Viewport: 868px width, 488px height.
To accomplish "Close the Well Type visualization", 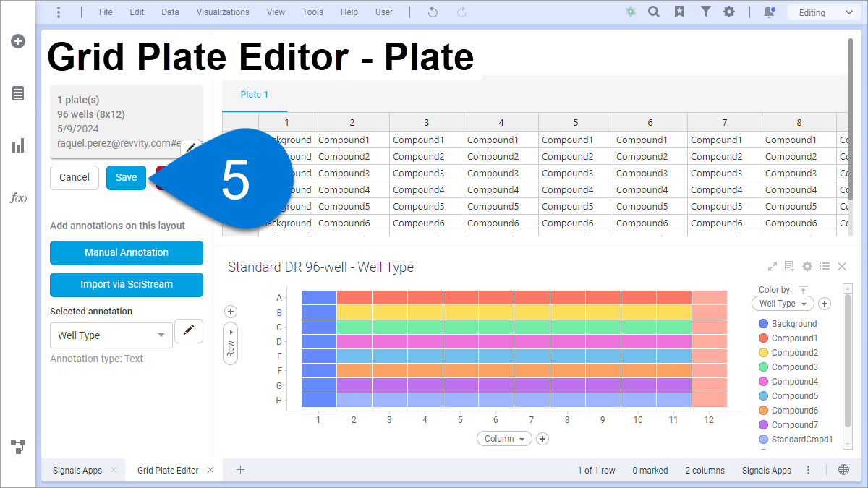I will pos(842,267).
